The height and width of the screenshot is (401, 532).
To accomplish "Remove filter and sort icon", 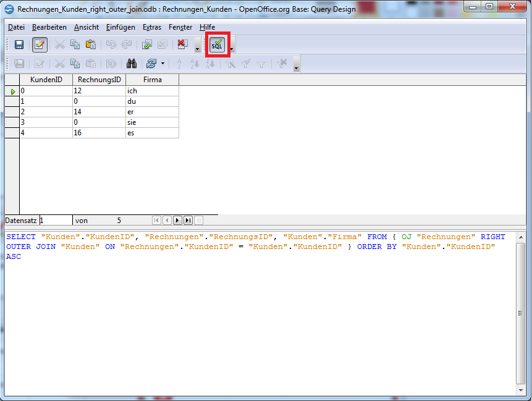I will pyautogui.click(x=282, y=64).
